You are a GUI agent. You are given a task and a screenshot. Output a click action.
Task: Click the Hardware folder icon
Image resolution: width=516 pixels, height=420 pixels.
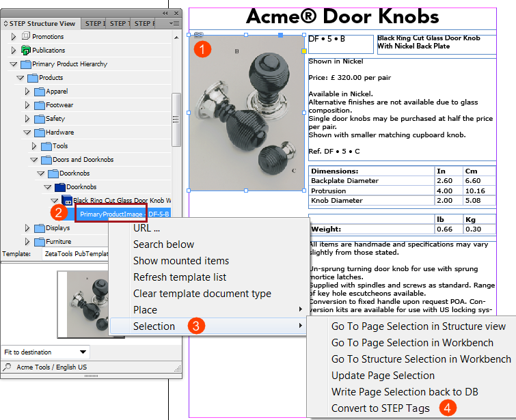[x=40, y=132]
